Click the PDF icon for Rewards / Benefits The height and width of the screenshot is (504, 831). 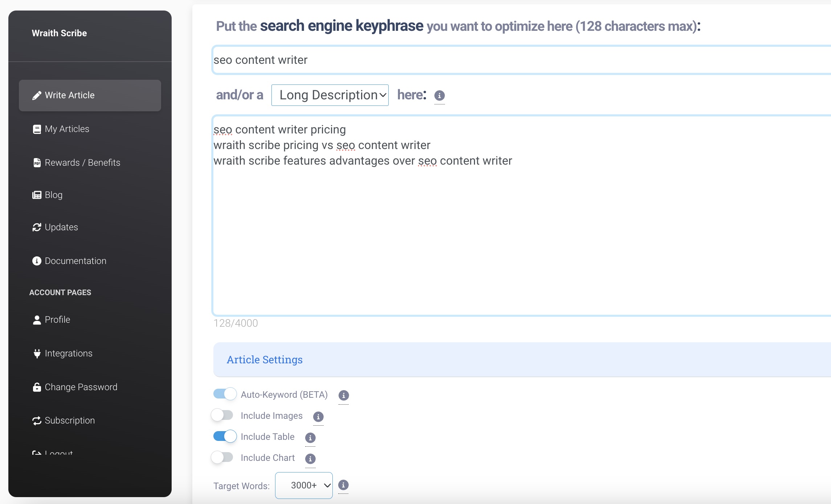click(37, 162)
